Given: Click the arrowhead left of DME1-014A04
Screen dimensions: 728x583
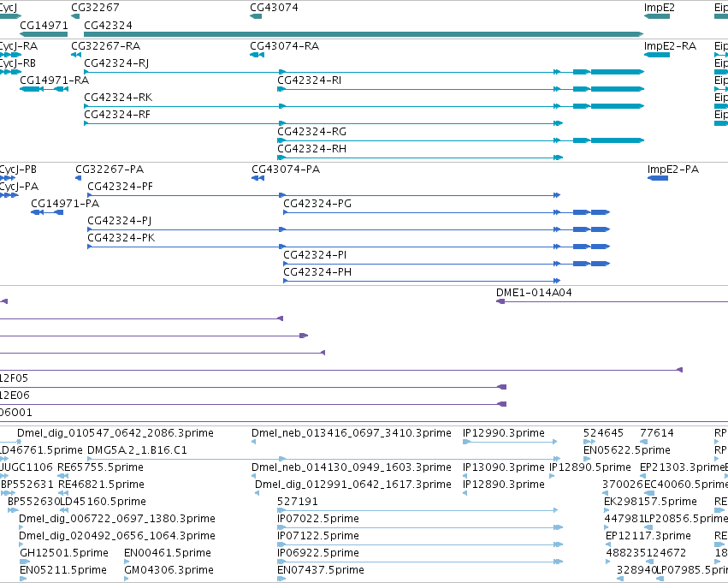Looking at the screenshot, I should point(500,301).
